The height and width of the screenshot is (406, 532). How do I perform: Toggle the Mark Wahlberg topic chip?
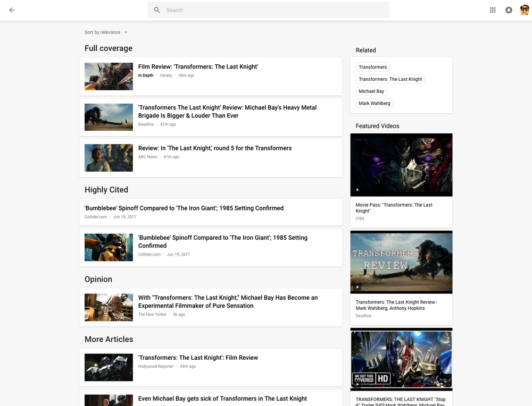pyautogui.click(x=375, y=103)
